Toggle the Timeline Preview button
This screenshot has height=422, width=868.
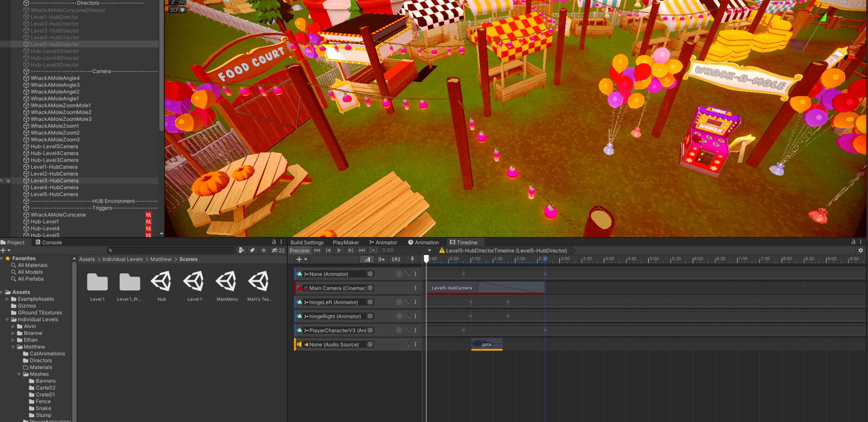tap(299, 251)
